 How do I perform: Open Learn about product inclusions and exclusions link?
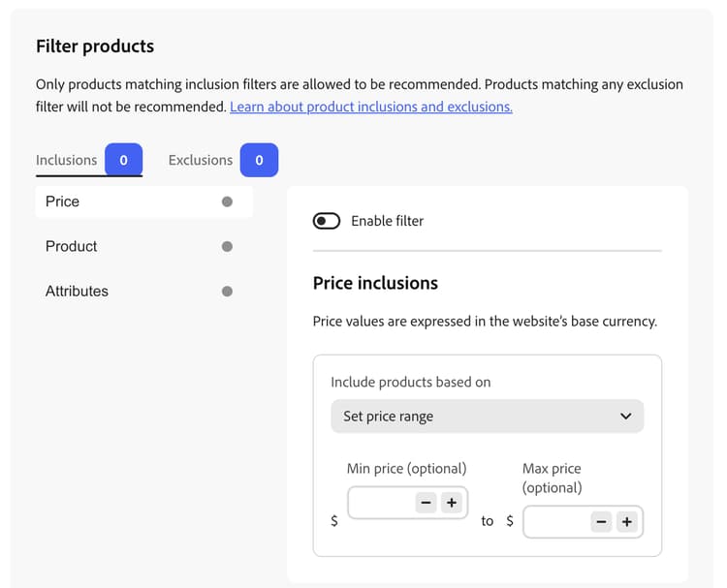[371, 107]
